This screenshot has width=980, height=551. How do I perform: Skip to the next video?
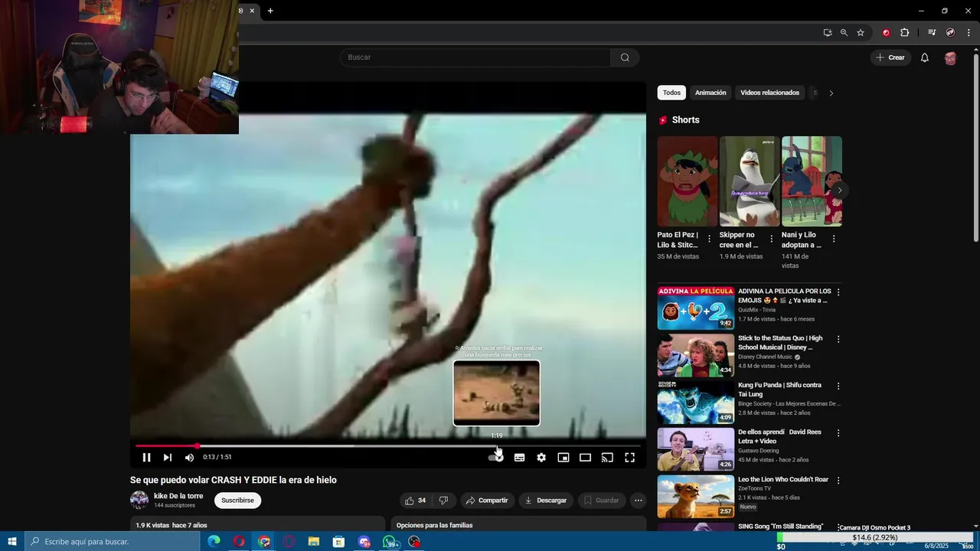[168, 458]
